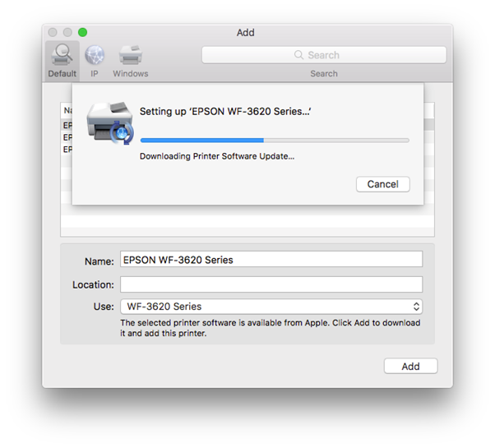Click the green zoom window button
Viewport: 495px width, 448px height.
(82, 32)
